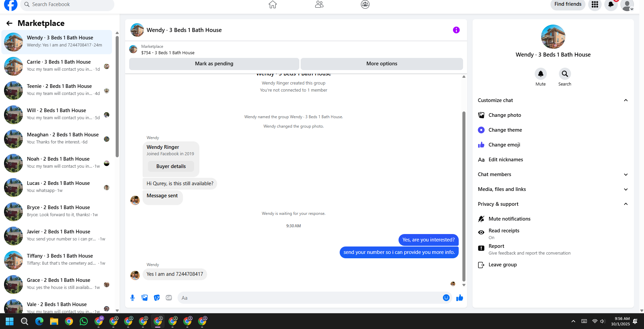Viewport: 644px width, 329px height.
Task: Send a thumbs-up like
Action: [x=460, y=298]
